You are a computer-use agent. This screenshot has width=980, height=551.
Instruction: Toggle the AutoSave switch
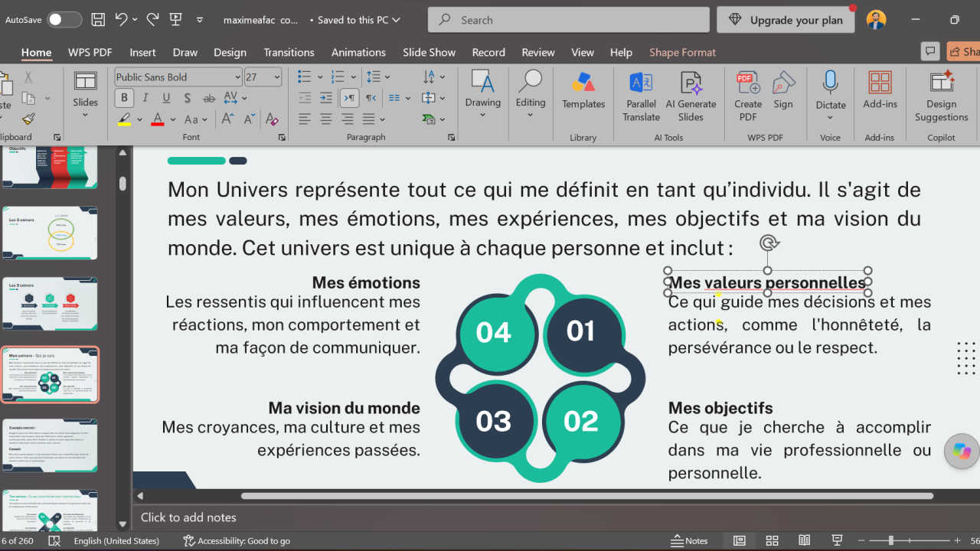coord(64,20)
